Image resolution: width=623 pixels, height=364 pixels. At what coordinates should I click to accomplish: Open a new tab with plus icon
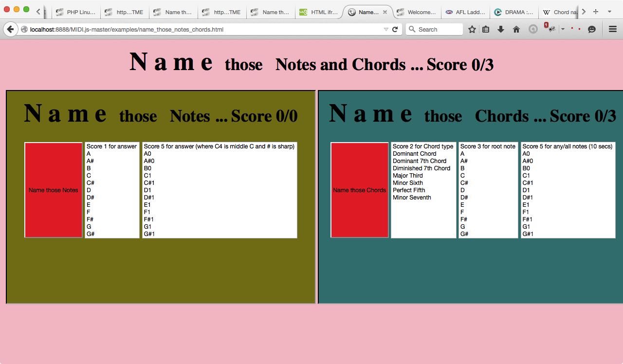(595, 12)
